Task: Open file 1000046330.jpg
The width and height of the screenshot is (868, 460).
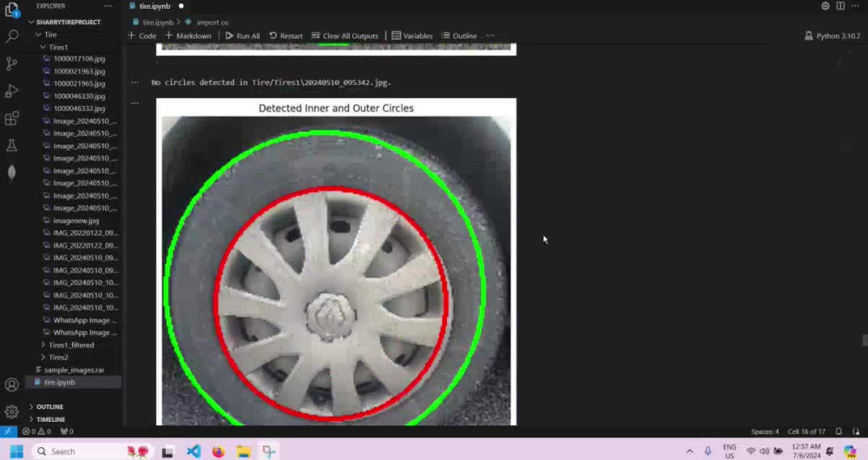Action: coord(79,96)
